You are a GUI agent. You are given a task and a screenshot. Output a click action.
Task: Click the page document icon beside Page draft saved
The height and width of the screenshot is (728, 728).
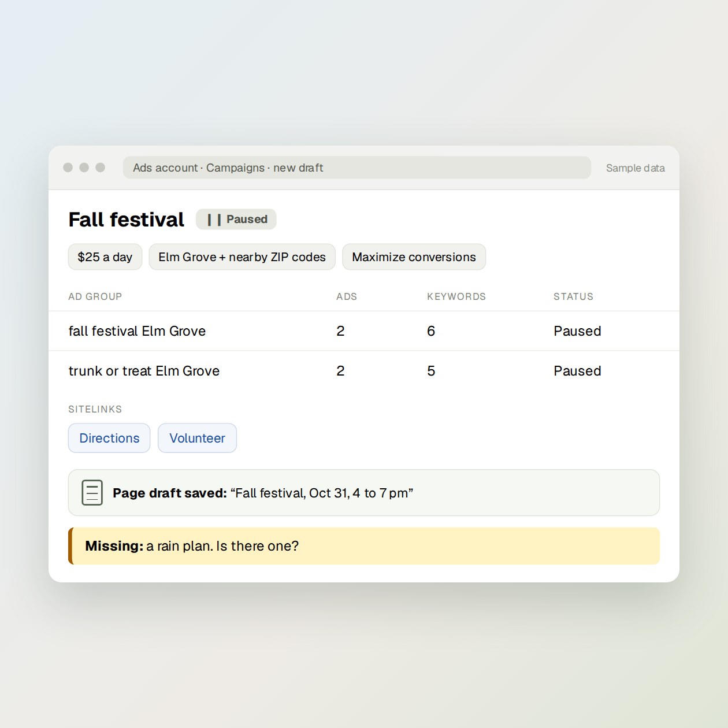coord(92,493)
